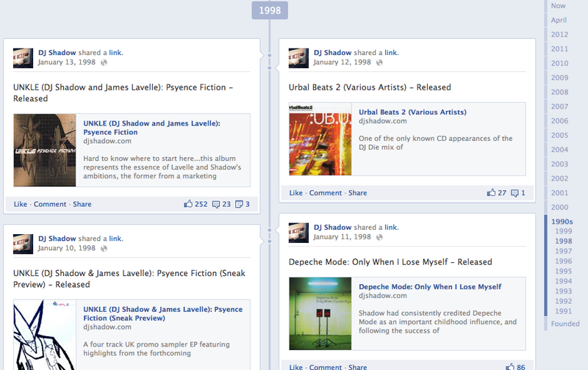Share the Urbal Beats 2 post
The image size is (588, 370).
click(357, 193)
